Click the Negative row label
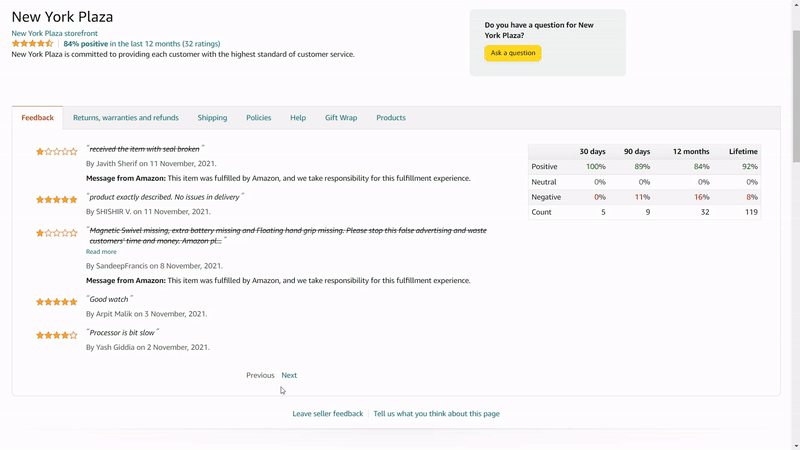Screen dimensions: 800x450 coord(546,197)
